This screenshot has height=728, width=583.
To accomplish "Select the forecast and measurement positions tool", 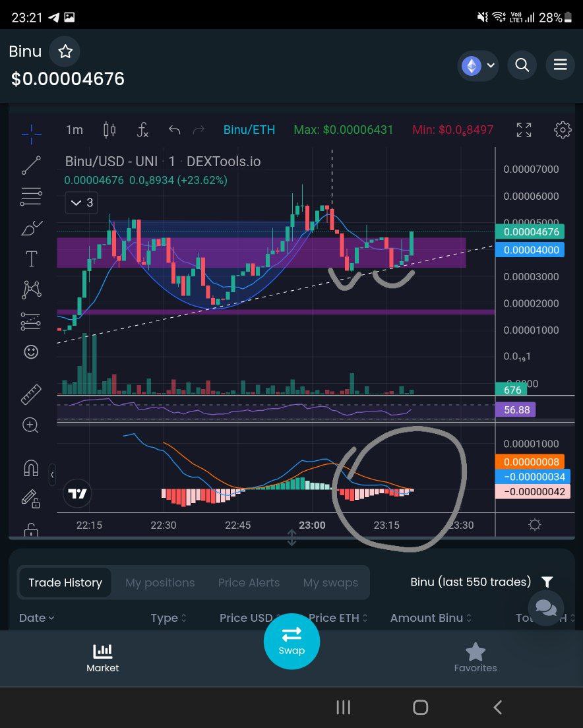I will (31, 321).
